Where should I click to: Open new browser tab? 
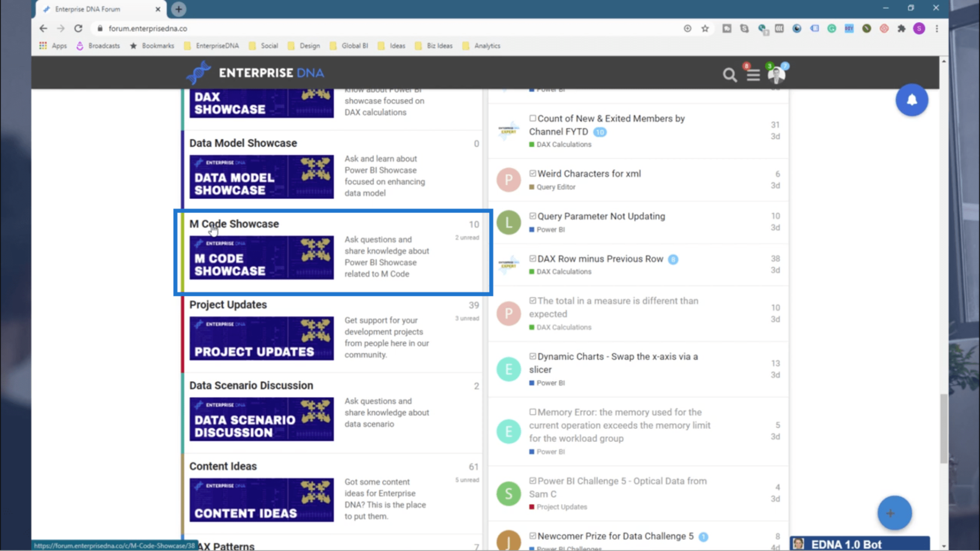(178, 9)
